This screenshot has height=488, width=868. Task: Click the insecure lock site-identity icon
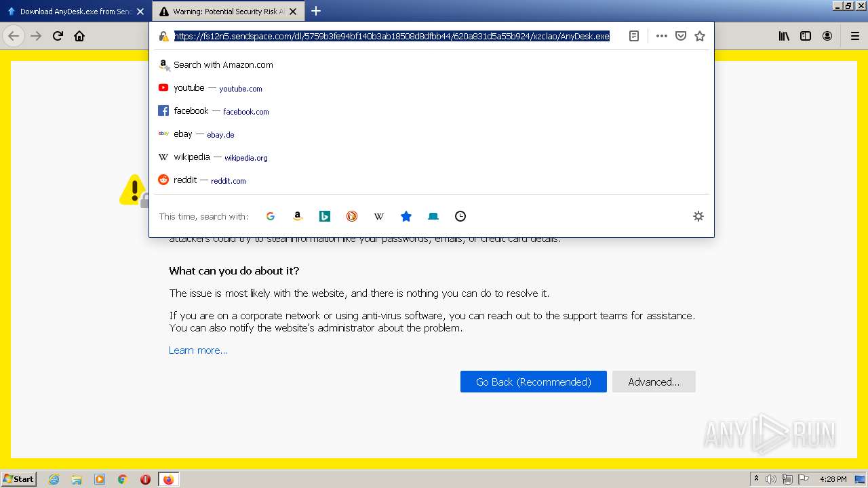[x=163, y=36]
